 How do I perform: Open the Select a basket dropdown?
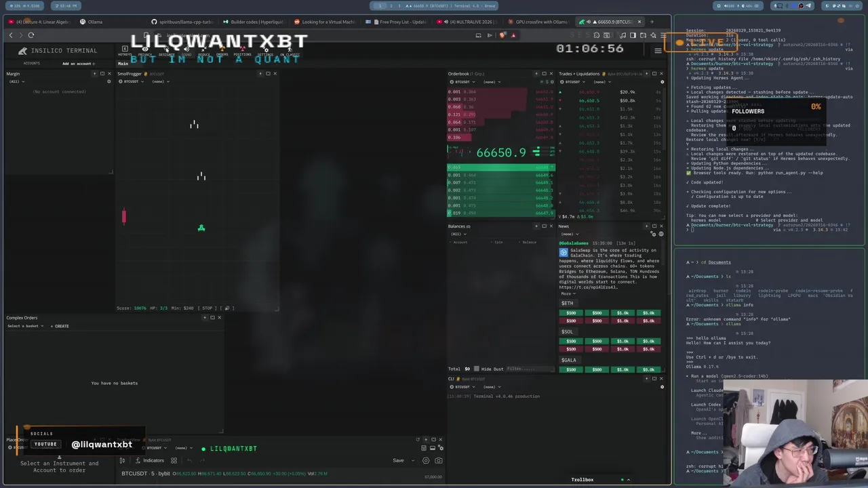point(25,326)
